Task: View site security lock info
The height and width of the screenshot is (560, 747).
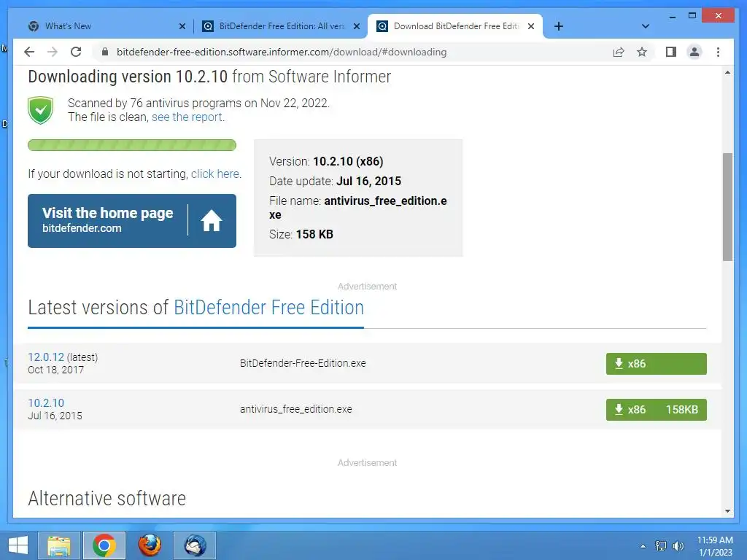Action: click(105, 52)
